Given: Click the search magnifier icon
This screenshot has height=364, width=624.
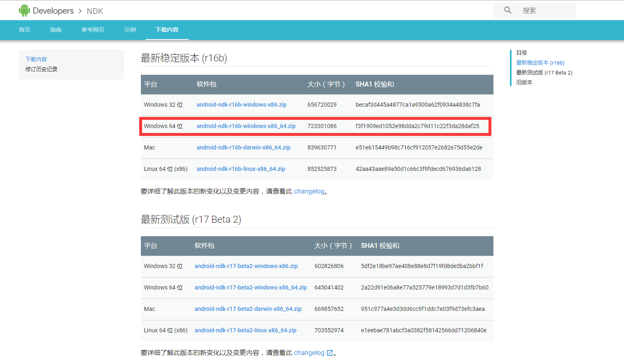Looking at the screenshot, I should 508,10.
